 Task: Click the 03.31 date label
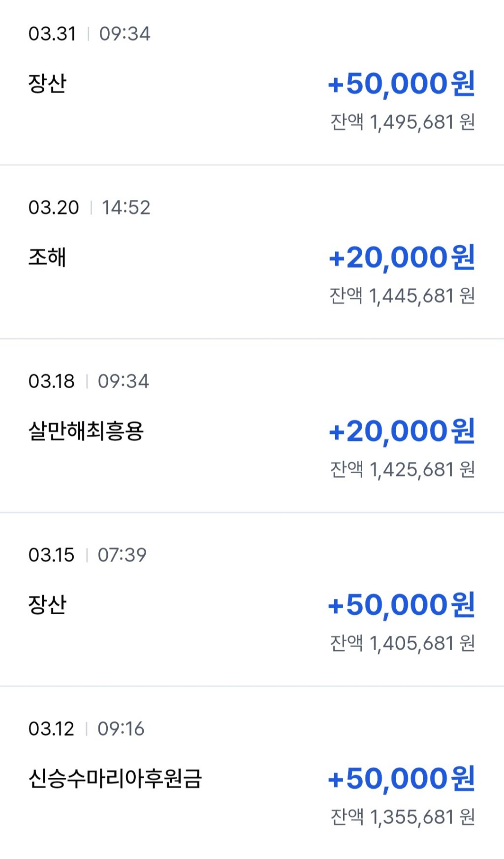coord(52,34)
